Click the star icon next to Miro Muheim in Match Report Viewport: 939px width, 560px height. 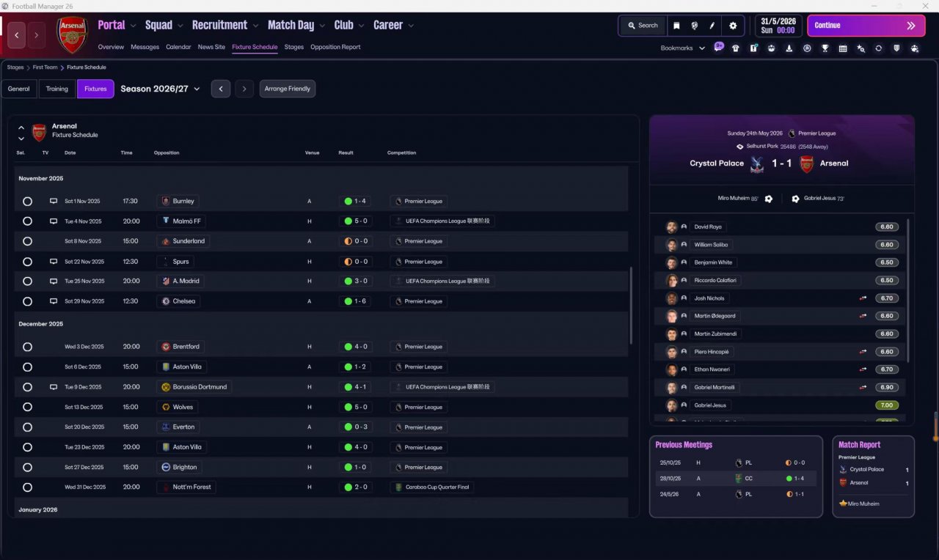844,504
